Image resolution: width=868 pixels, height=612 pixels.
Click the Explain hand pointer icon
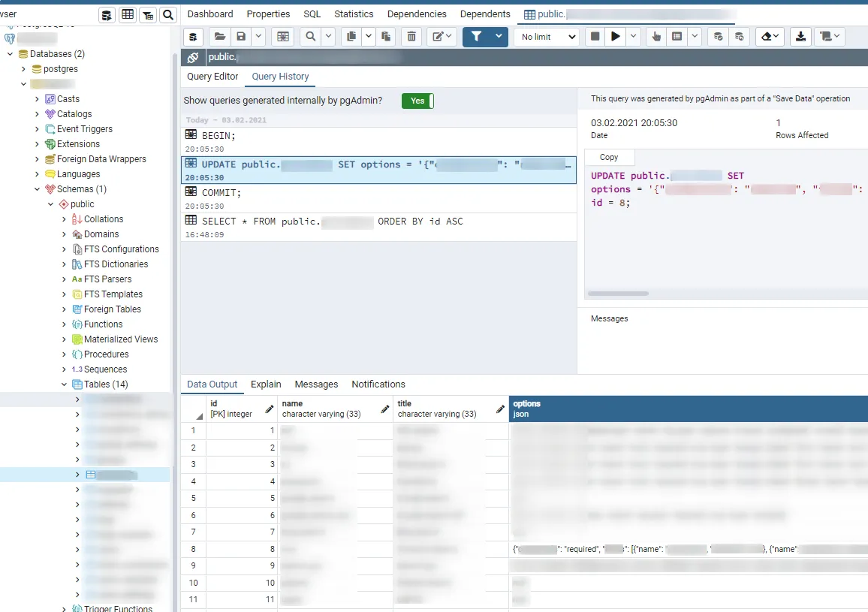656,37
